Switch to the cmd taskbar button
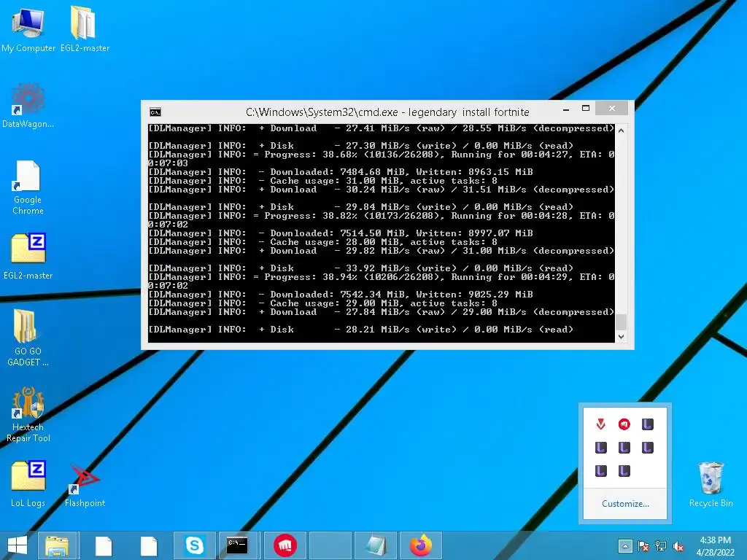Image resolution: width=747 pixels, height=560 pixels. (x=237, y=545)
